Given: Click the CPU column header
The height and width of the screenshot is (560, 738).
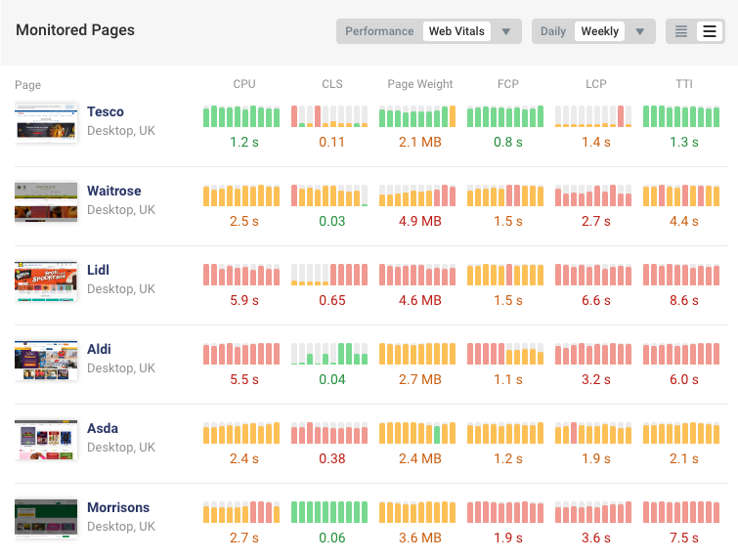Looking at the screenshot, I should (x=244, y=84).
